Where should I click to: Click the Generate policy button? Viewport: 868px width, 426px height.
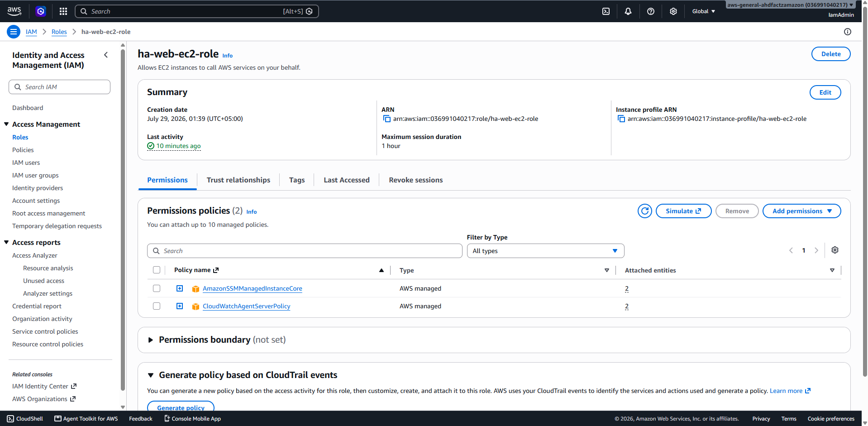tap(181, 406)
